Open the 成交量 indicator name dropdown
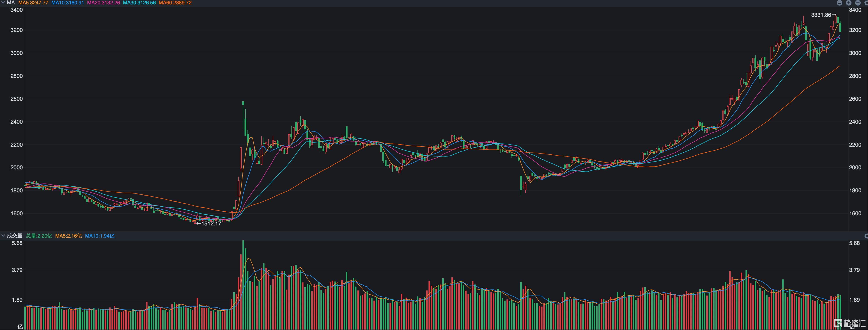Image resolution: width=868 pixels, height=330 pixels. [14, 236]
